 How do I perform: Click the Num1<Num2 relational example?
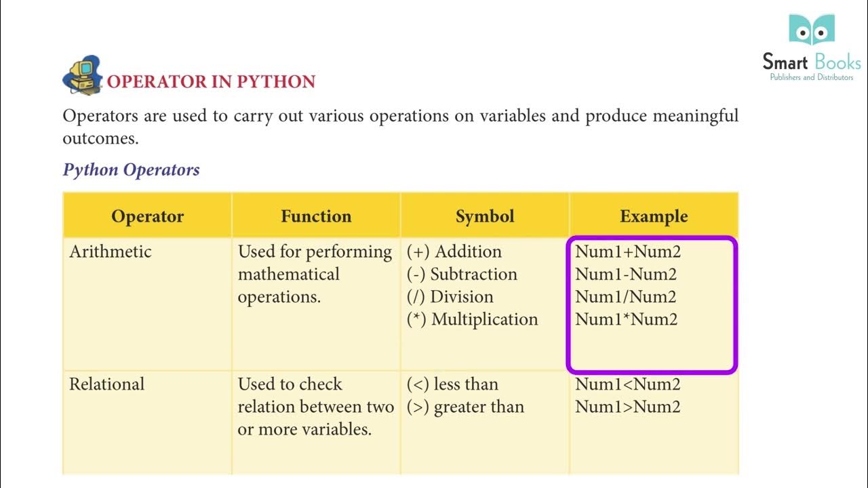coord(628,384)
